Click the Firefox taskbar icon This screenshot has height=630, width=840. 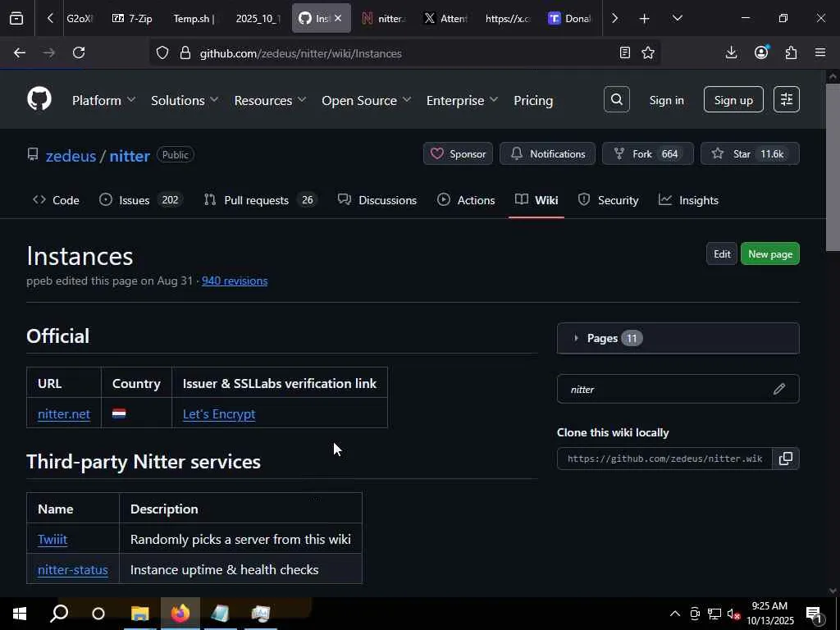(x=180, y=614)
